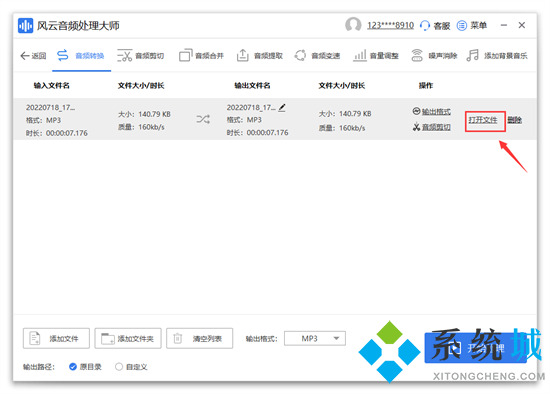
Task: Switch to the 音频提取 tab
Action: click(x=260, y=56)
